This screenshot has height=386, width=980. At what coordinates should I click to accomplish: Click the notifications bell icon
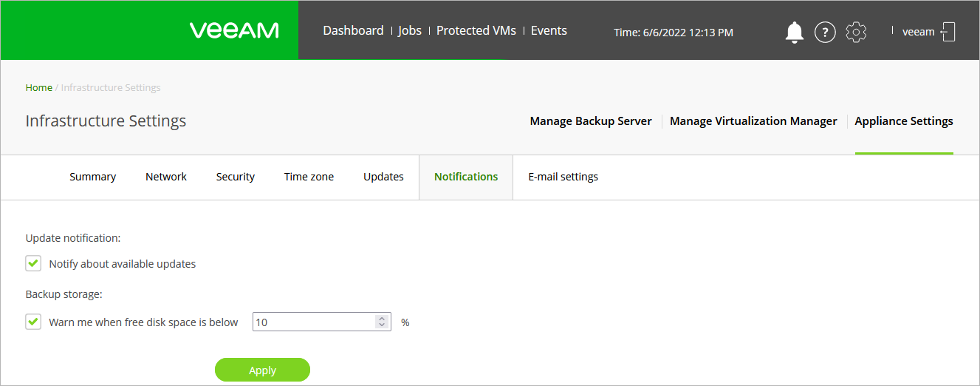click(794, 32)
